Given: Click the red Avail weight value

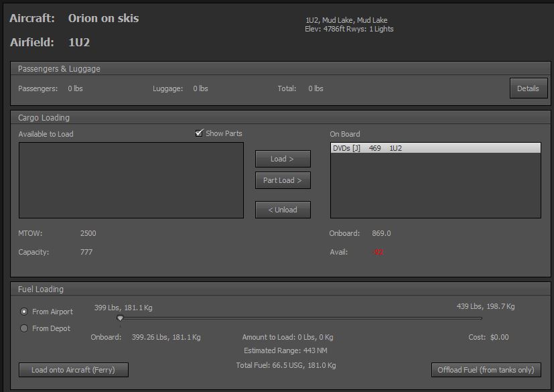Looking at the screenshot, I should tap(378, 253).
